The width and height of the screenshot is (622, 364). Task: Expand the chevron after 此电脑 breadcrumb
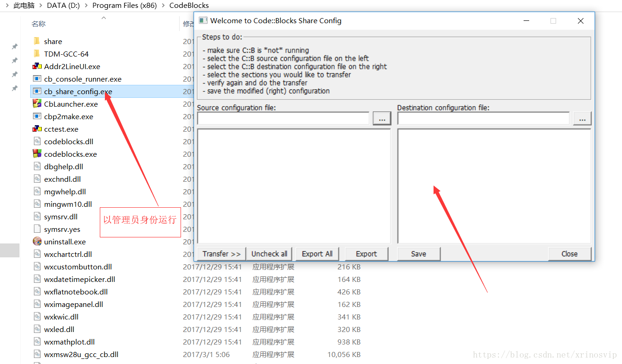click(41, 6)
